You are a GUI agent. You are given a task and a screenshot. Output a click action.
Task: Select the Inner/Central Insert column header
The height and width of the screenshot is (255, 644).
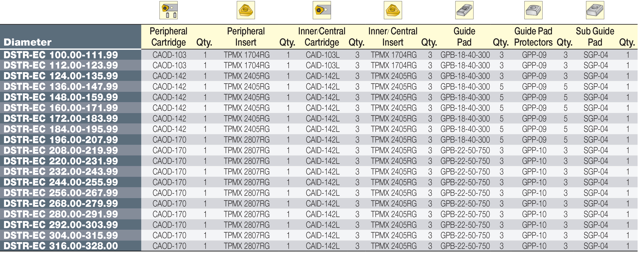(393, 37)
